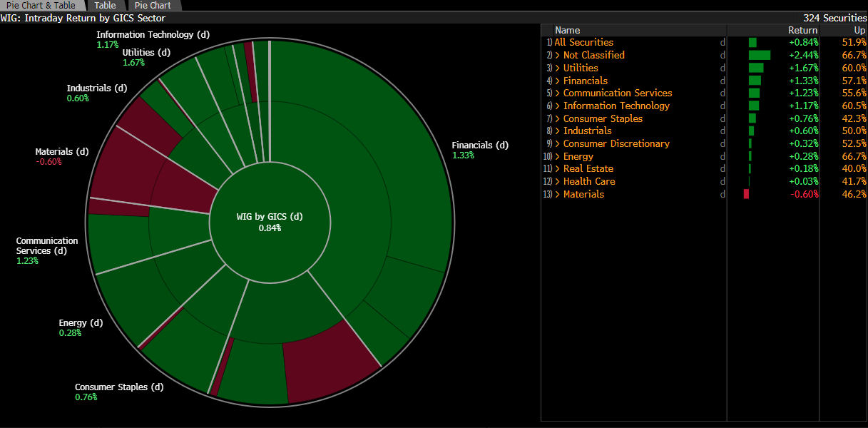Screen dimensions: 868x428
Task: Click the WIG by GICS center circle
Action: pos(270,222)
